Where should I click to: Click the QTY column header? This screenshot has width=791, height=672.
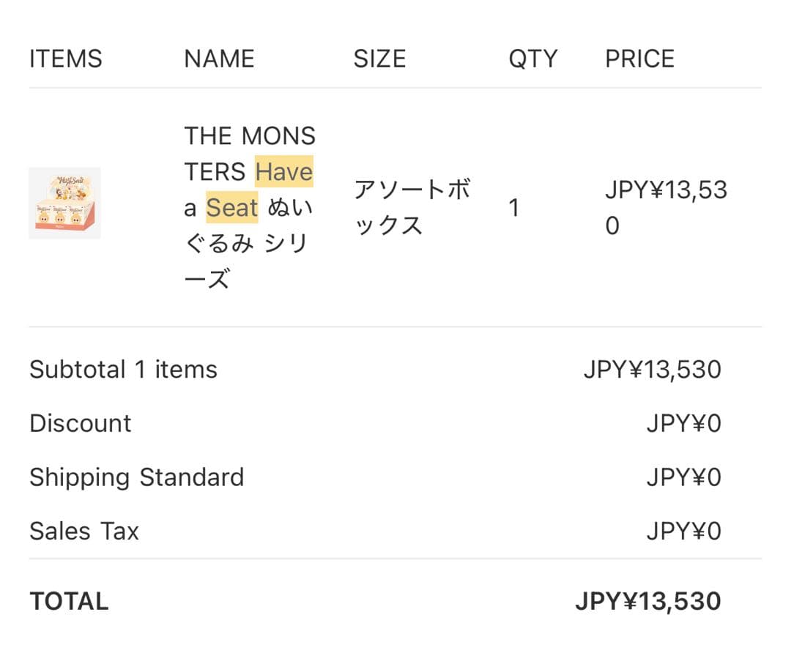tap(532, 59)
